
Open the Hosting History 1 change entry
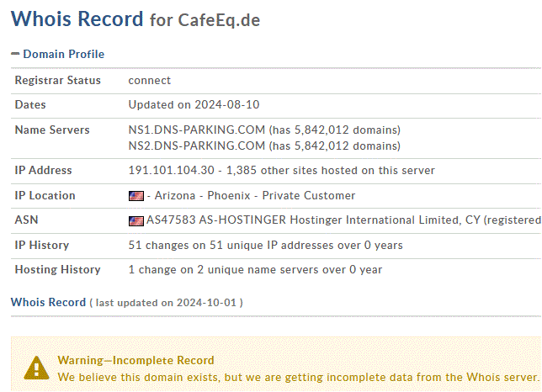(255, 269)
